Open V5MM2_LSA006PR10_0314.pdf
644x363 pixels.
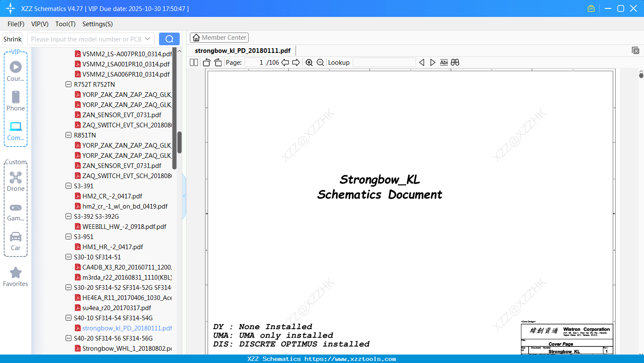[126, 74]
